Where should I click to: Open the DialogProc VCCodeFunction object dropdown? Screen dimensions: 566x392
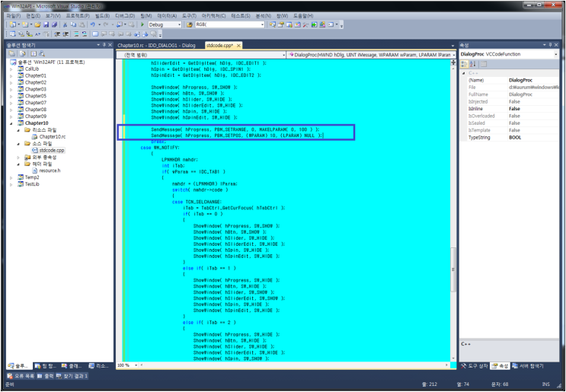[555, 54]
